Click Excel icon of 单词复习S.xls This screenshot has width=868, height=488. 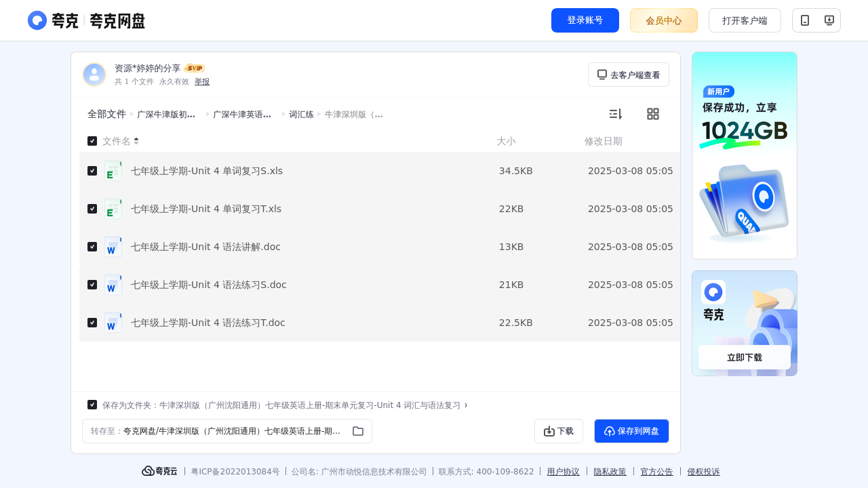tap(113, 171)
